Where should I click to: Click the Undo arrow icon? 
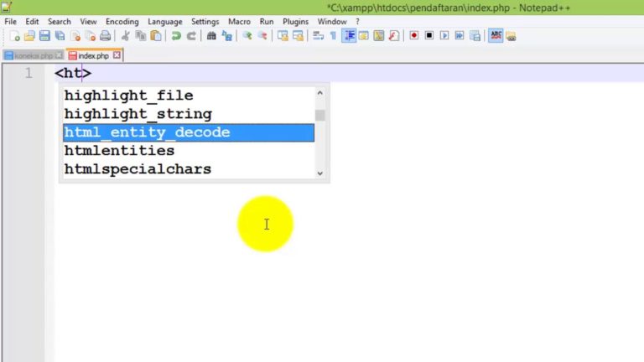(176, 36)
